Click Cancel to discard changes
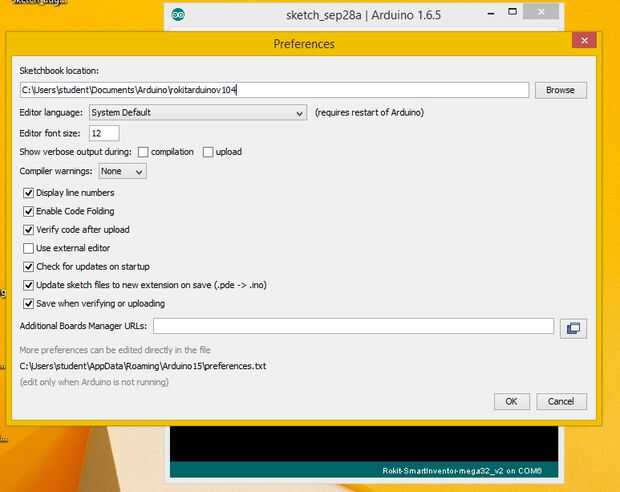Viewport: 620px width, 492px height. pyautogui.click(x=561, y=401)
